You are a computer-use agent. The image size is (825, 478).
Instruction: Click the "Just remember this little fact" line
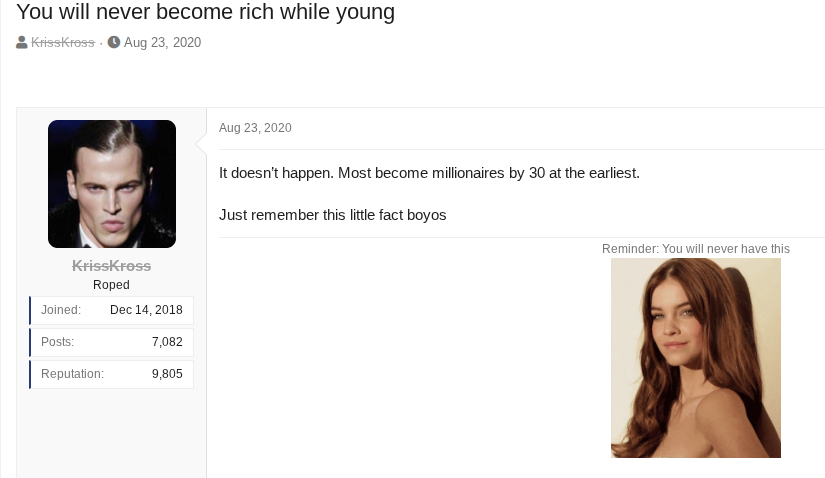333,215
